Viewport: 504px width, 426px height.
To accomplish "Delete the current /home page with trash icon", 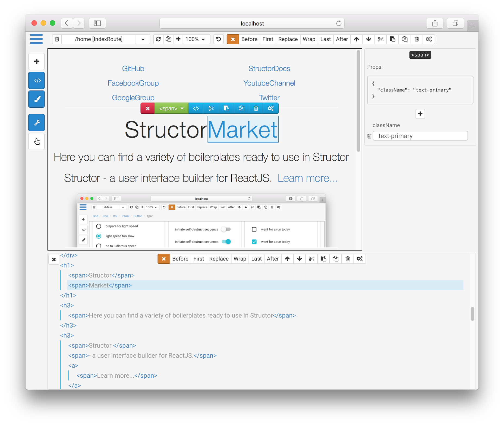I will pyautogui.click(x=57, y=39).
